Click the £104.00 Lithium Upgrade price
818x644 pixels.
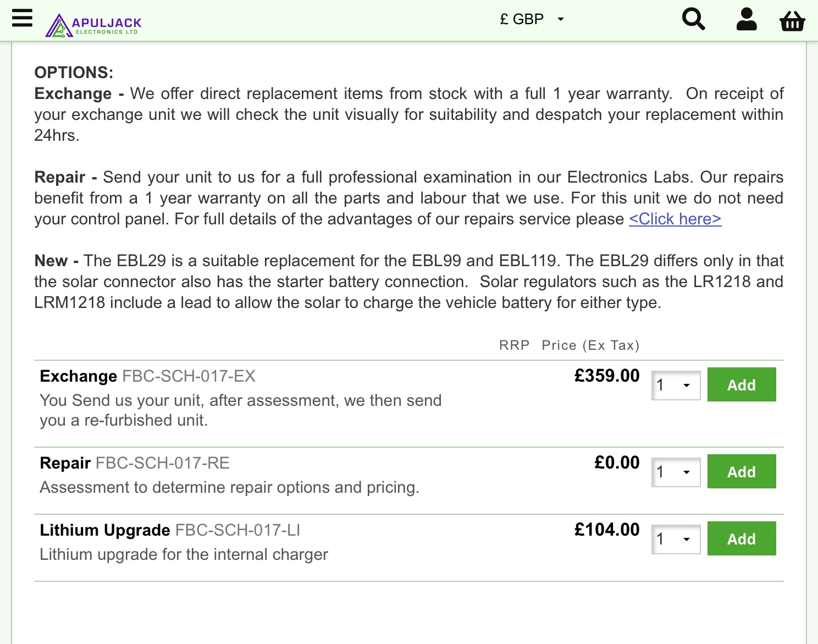[607, 530]
